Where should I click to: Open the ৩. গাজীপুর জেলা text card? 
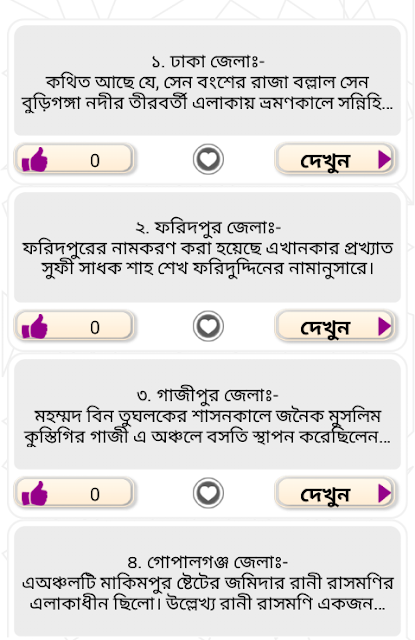point(207,414)
